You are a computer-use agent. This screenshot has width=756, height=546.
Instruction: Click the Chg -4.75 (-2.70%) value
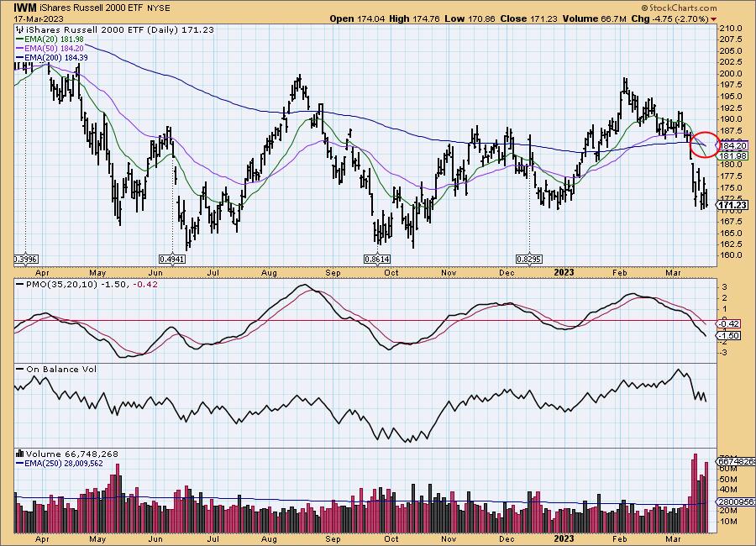click(x=669, y=18)
